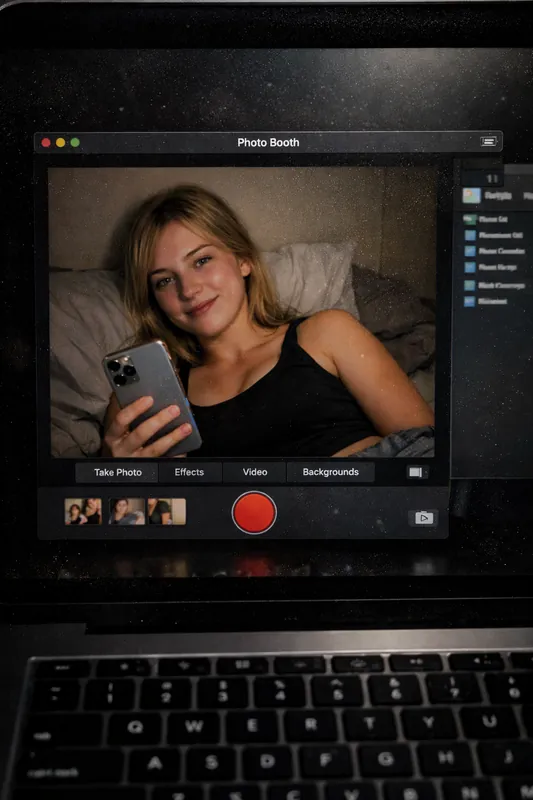Click the red Photo Booth shutter button

coord(254,512)
